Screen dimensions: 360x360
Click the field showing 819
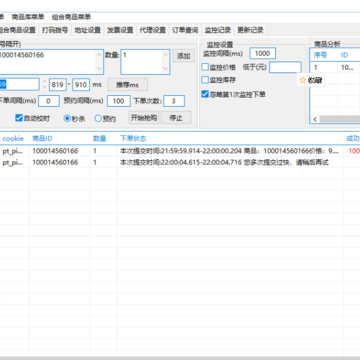pyautogui.click(x=58, y=85)
